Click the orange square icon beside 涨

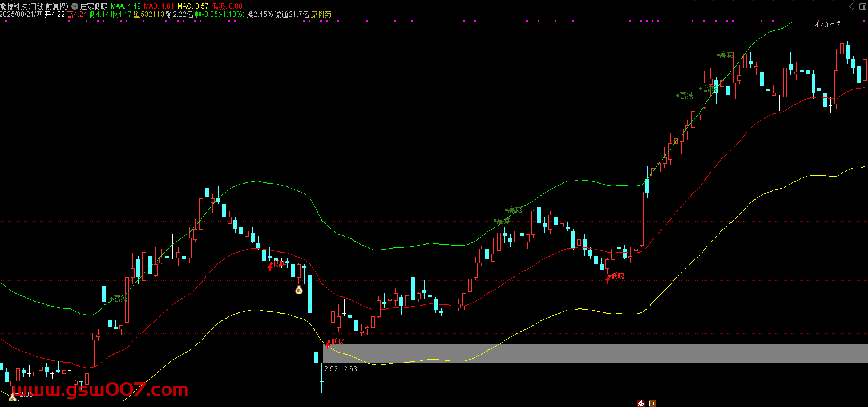point(653,403)
